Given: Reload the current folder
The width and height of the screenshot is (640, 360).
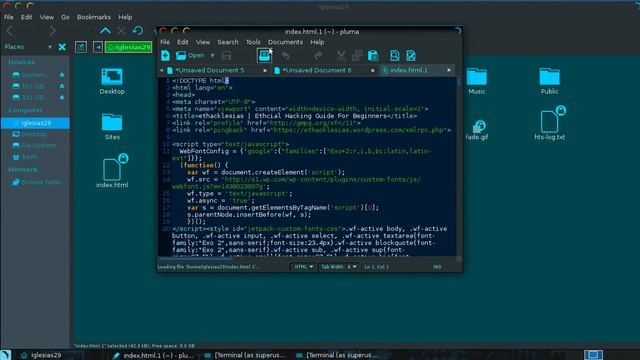Looking at the screenshot, I should [138, 31].
